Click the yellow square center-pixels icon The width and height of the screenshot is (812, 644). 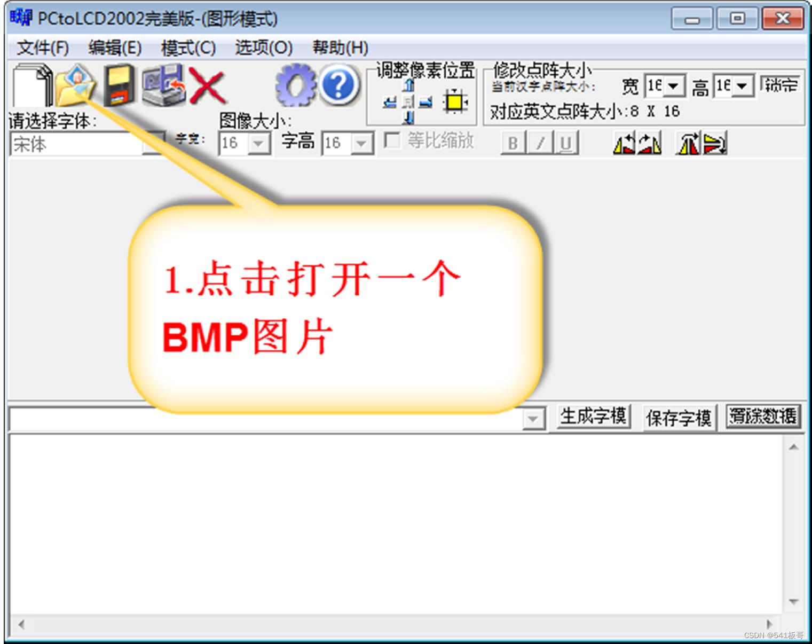455,101
